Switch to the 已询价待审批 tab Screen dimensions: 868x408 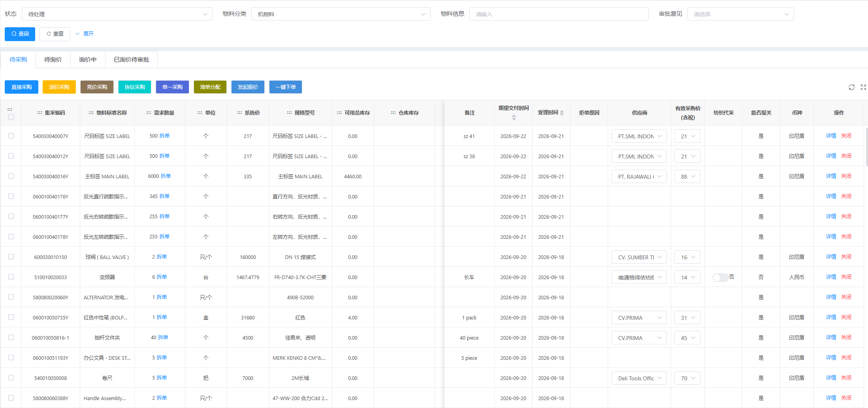coord(132,60)
